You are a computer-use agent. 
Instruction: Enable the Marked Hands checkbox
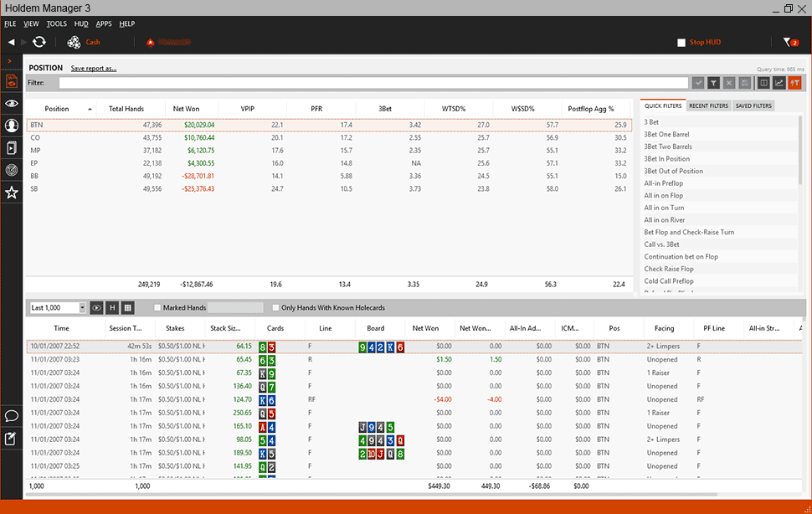click(157, 308)
